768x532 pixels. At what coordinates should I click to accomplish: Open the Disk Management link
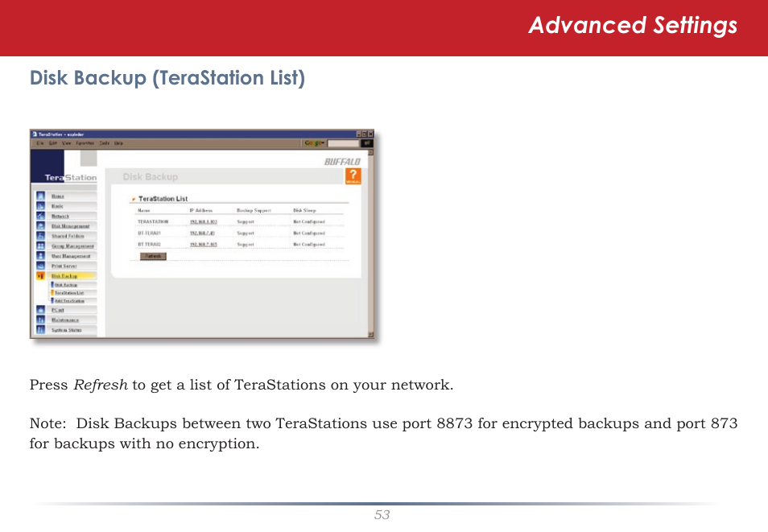[x=71, y=226]
